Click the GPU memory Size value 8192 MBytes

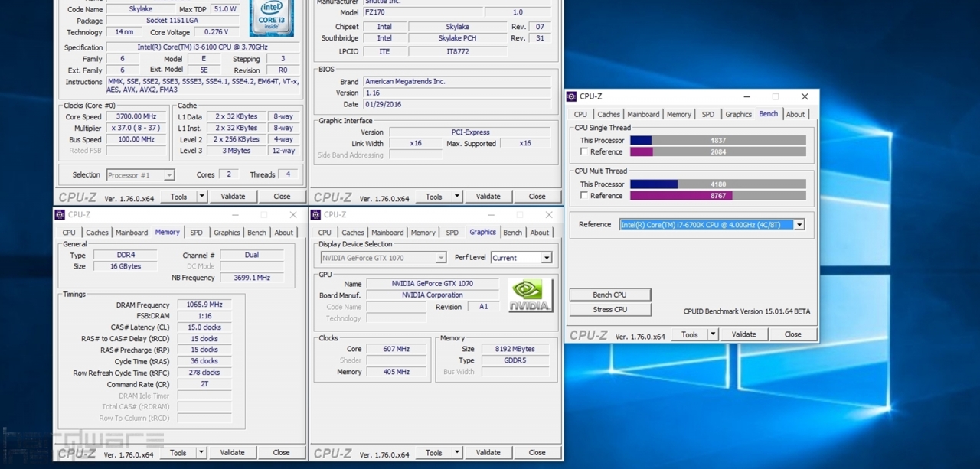(x=514, y=350)
